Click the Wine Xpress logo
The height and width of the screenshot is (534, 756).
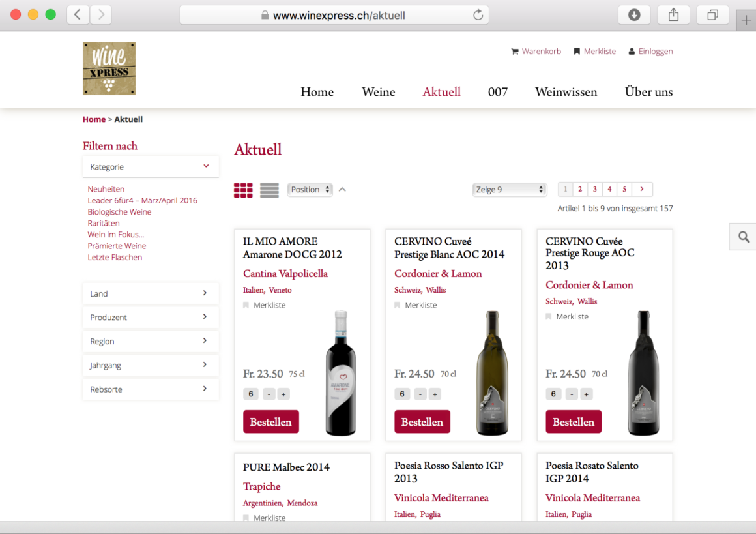(x=109, y=68)
